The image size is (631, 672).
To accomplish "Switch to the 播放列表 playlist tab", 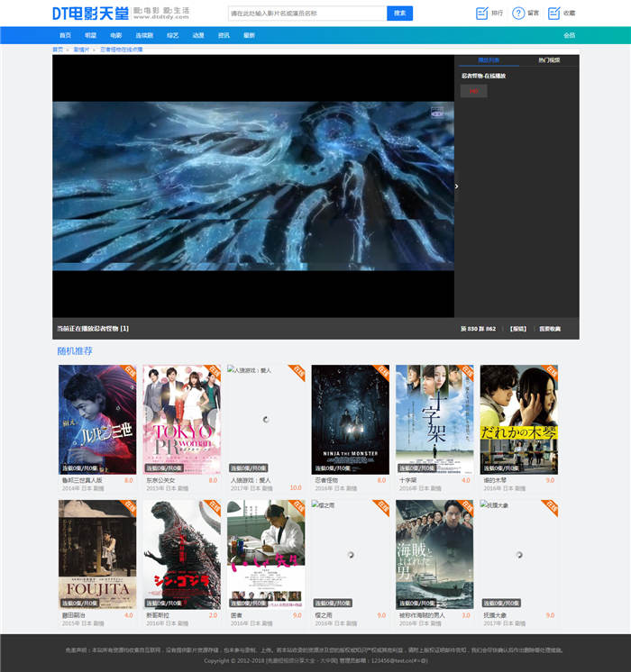I will [489, 60].
